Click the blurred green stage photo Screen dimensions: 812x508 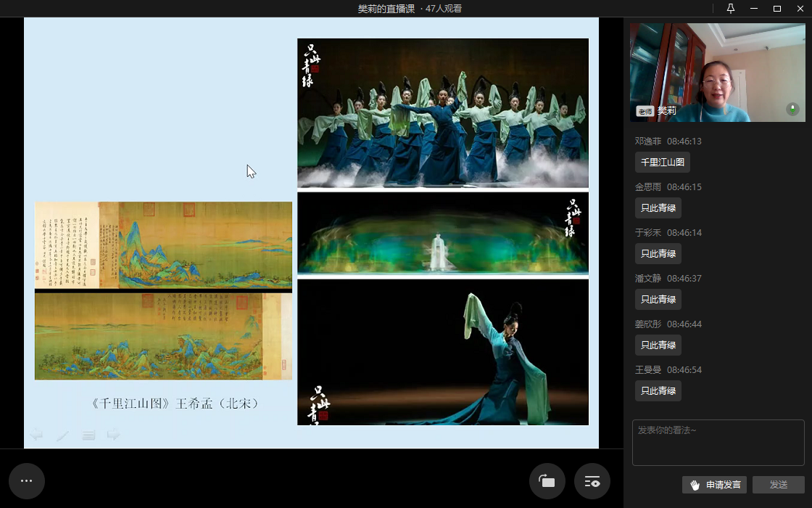(x=443, y=233)
